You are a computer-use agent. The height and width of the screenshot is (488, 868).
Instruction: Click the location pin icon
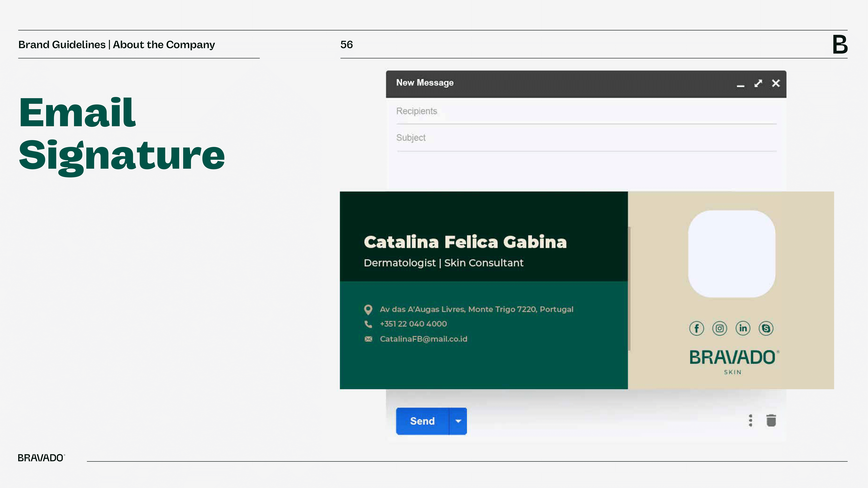pyautogui.click(x=368, y=310)
